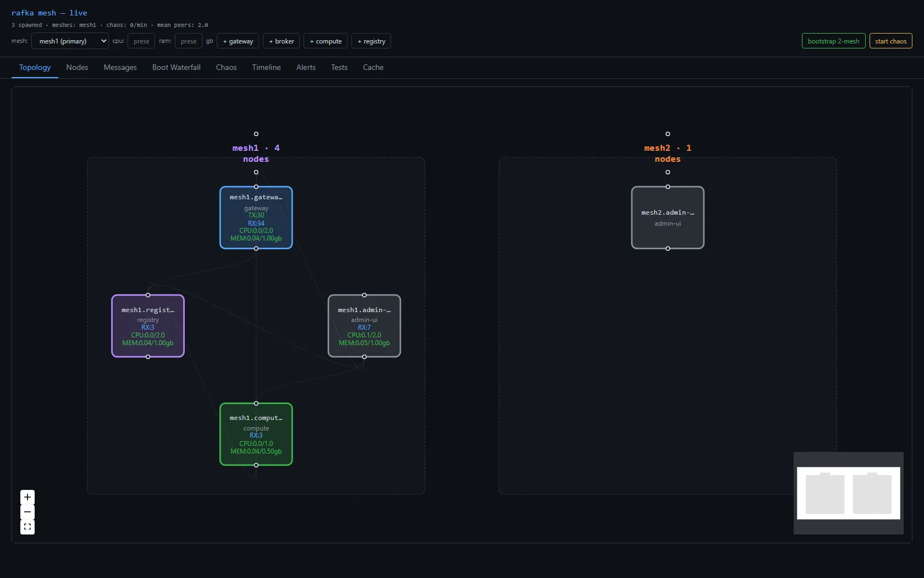924x578 pixels.
Task: Add a gateway node
Action: click(238, 41)
